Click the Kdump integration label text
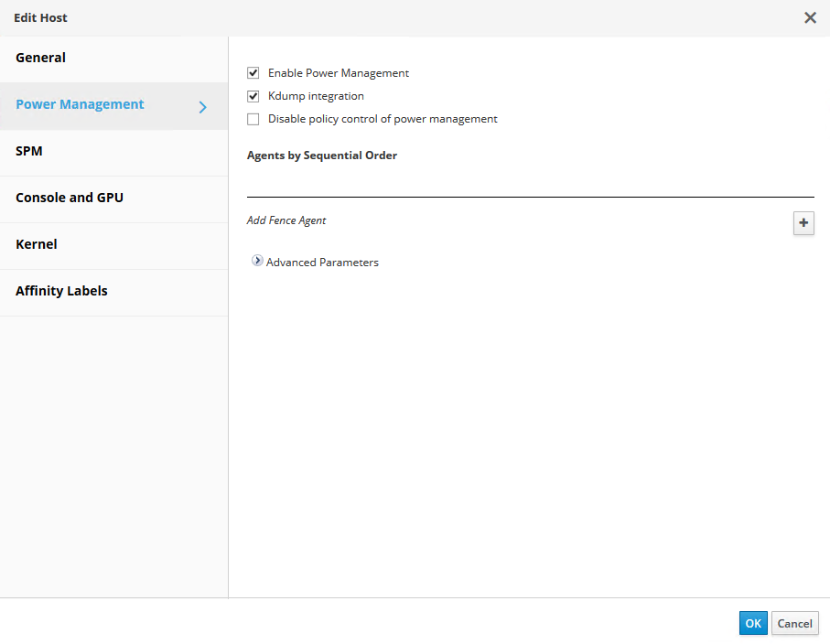 pos(316,96)
